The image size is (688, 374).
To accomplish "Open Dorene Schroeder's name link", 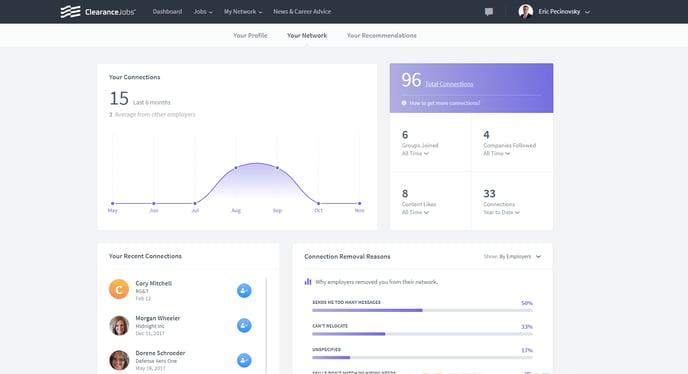I will [x=160, y=353].
